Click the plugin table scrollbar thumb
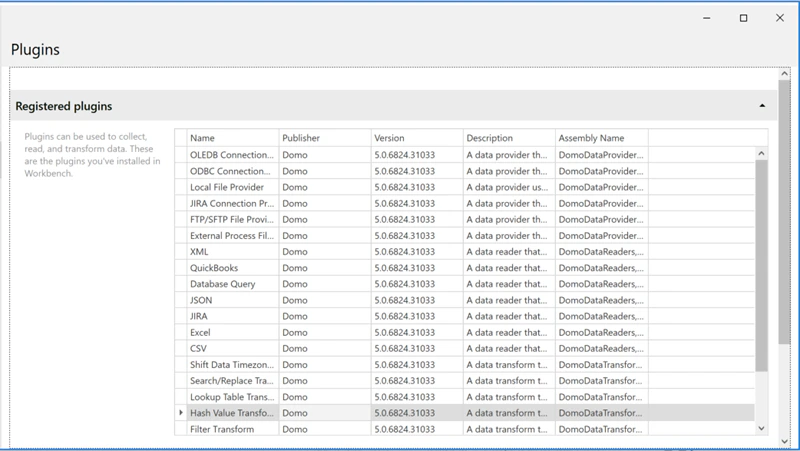The image size is (800, 451). [761, 265]
